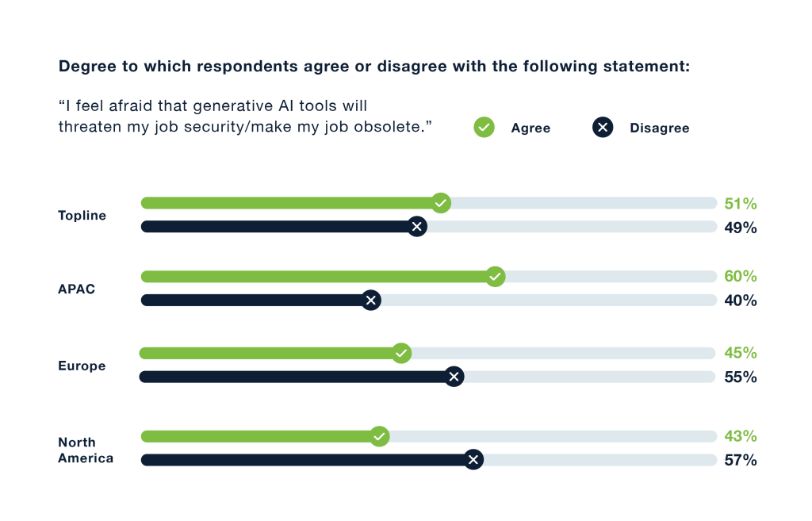Click the chart title heading text
Viewport: 812px width, 521px height.
(374, 66)
